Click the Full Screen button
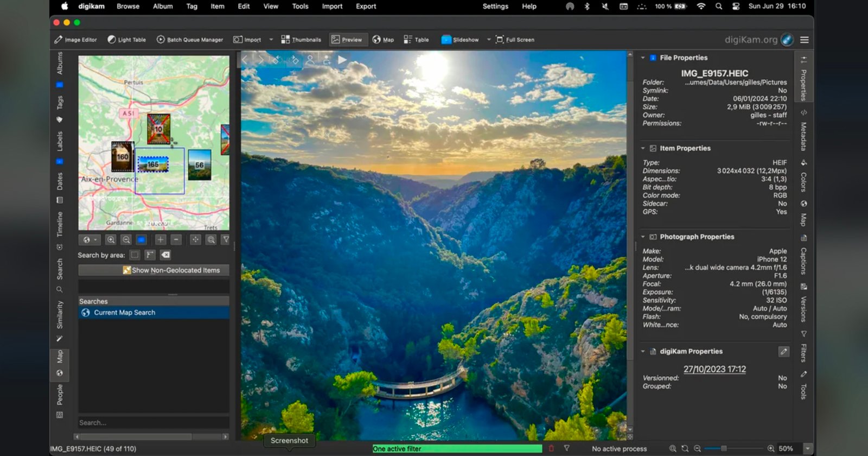 tap(515, 40)
